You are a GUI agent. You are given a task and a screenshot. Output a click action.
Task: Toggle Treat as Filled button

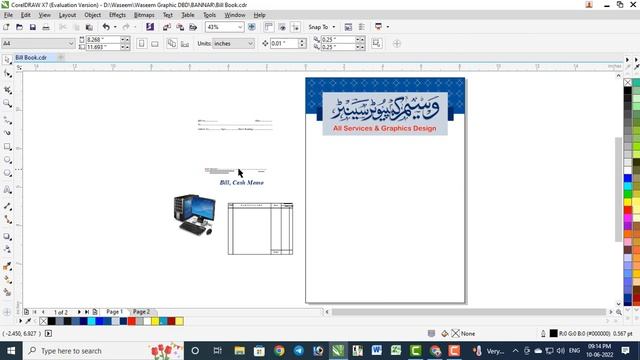[376, 43]
